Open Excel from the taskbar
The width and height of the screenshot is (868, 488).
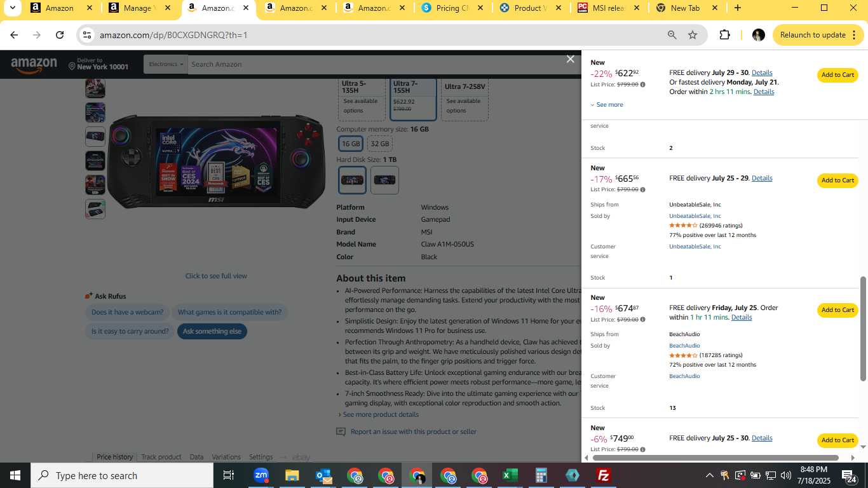coord(510,475)
